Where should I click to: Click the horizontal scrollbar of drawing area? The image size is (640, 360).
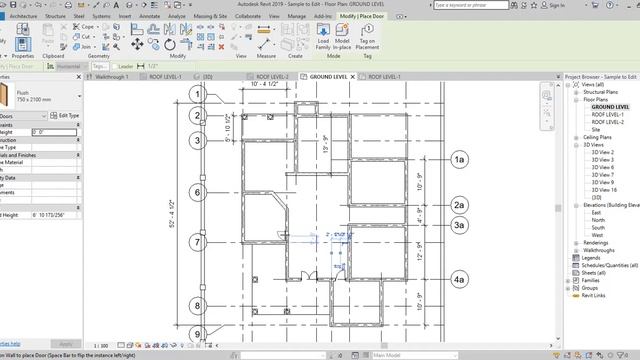click(x=384, y=346)
